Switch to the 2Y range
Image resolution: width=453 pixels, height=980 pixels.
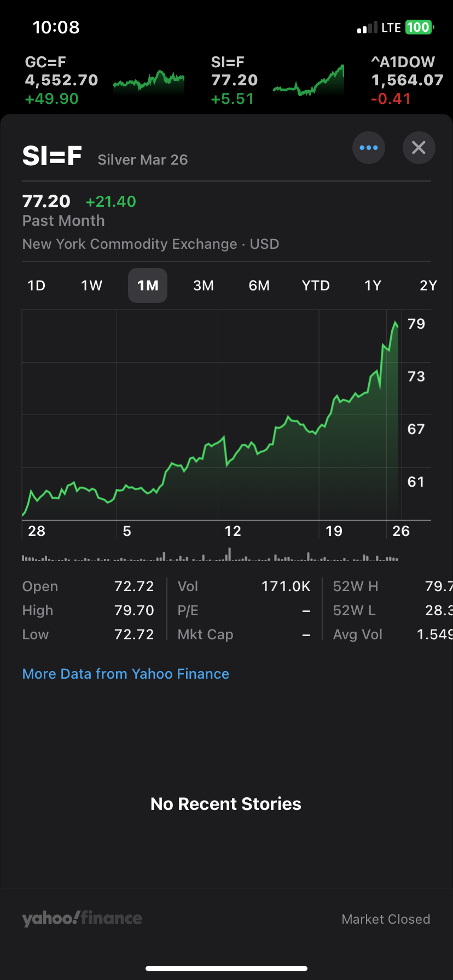(428, 285)
